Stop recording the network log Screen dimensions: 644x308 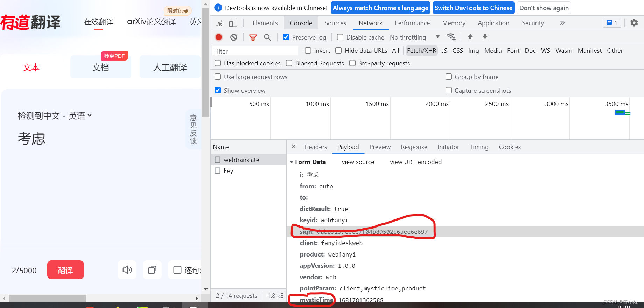(219, 37)
